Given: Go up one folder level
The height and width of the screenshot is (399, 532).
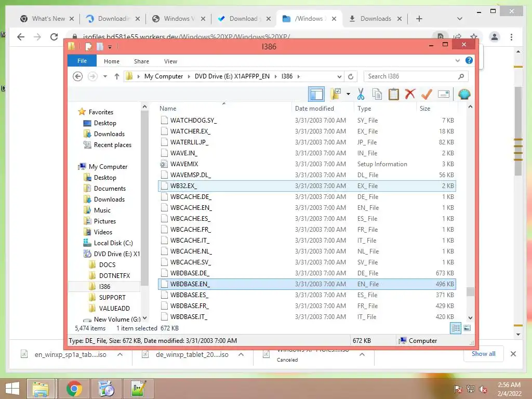Looking at the screenshot, I should (x=117, y=76).
